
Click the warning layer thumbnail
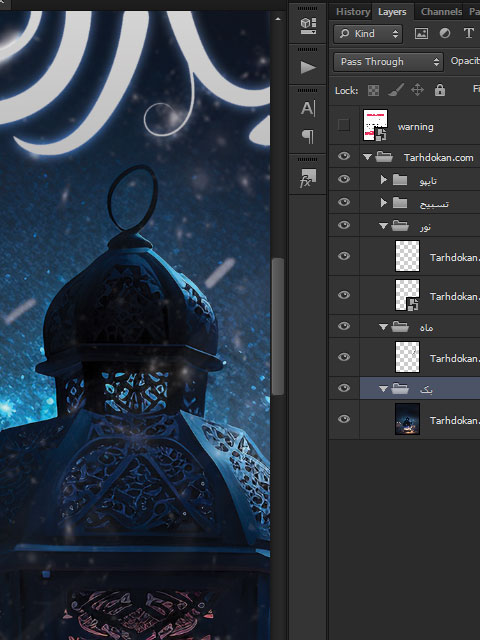pyautogui.click(x=375, y=125)
